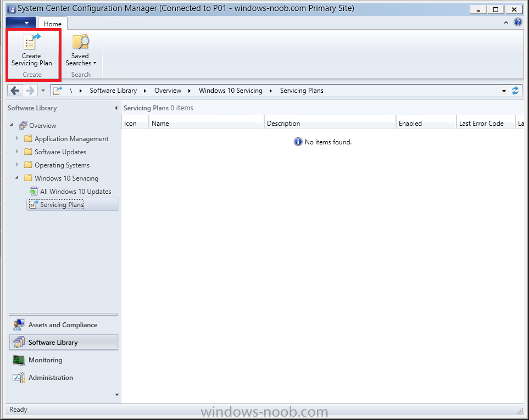Go forward using the forward arrow
Screen dimensions: 529x420
pyautogui.click(x=30, y=91)
